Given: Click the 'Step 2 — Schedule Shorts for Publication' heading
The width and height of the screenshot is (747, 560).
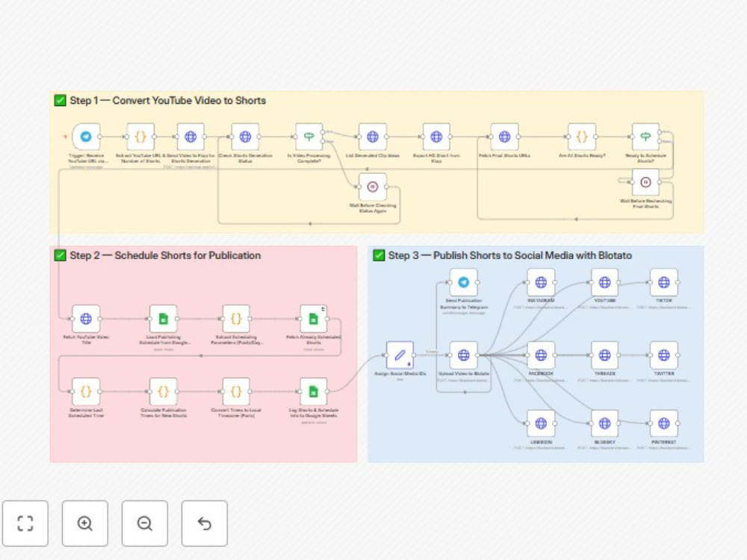Looking at the screenshot, I should click(x=165, y=255).
